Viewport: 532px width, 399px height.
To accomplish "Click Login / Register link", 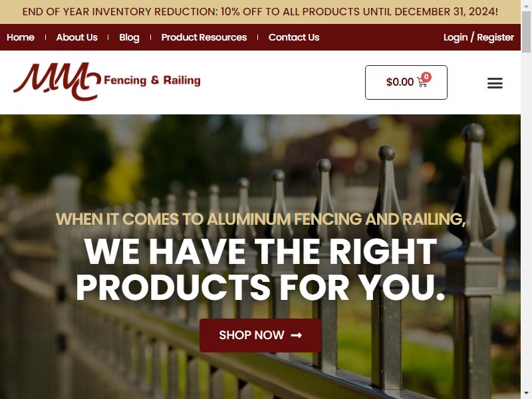I will coord(478,37).
